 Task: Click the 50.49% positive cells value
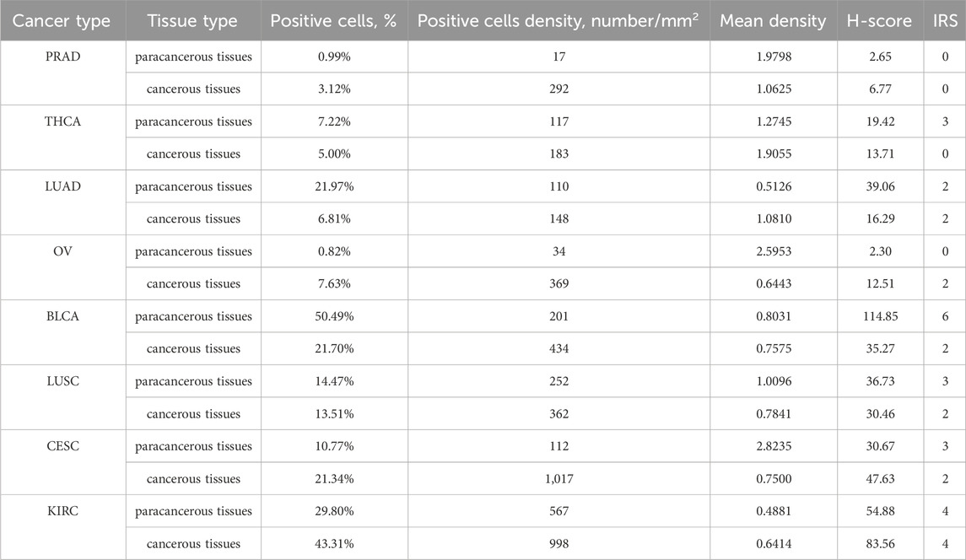click(335, 316)
